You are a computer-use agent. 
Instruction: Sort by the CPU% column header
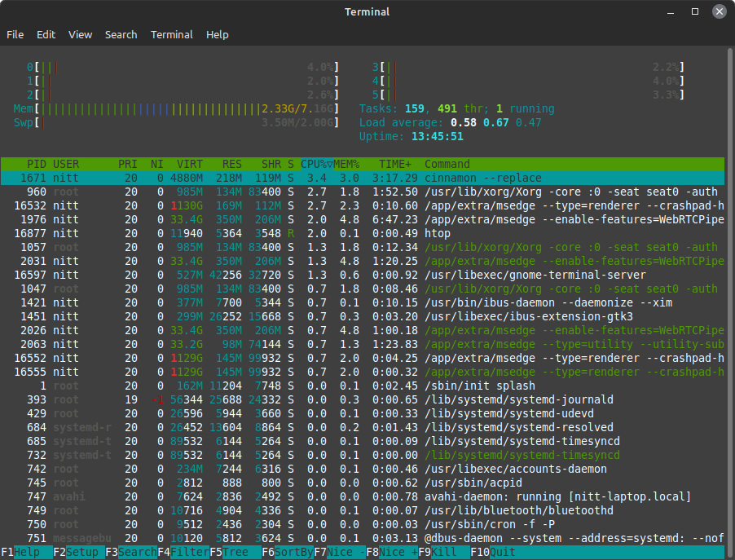pyautogui.click(x=315, y=164)
